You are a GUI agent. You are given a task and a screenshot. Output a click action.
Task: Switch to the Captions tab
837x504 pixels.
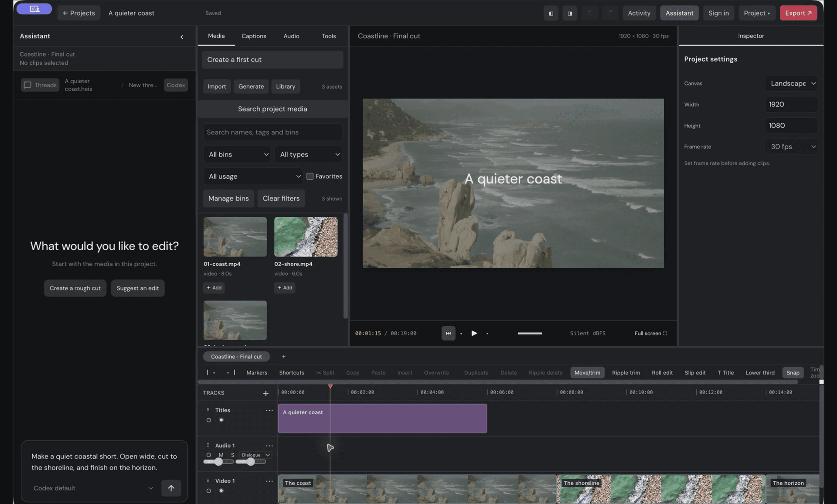(x=254, y=36)
